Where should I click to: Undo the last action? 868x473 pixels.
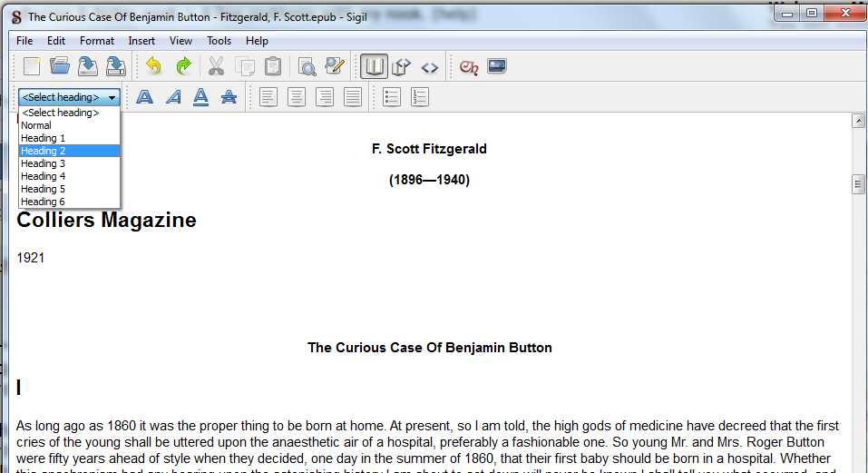[x=153, y=66]
